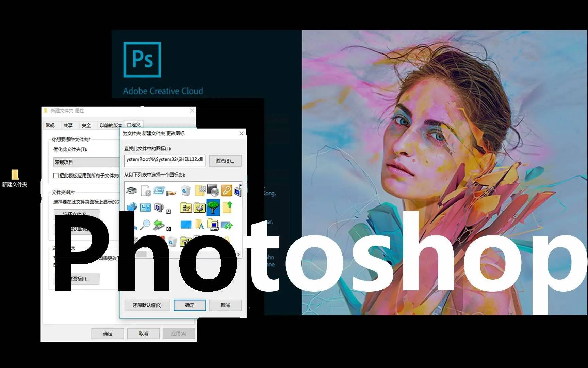Confirm with 确定 in change icon dialog
Image resolution: width=588 pixels, height=368 pixels.
[190, 305]
